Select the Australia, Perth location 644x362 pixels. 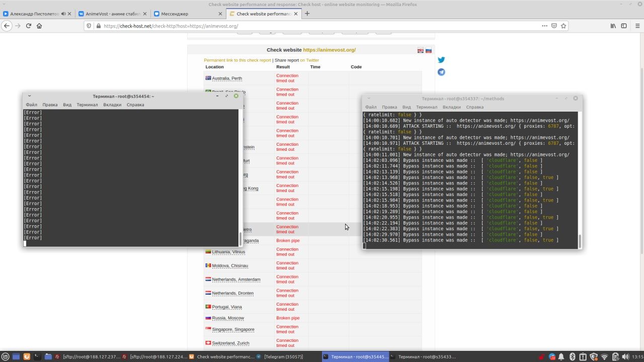pyautogui.click(x=227, y=78)
